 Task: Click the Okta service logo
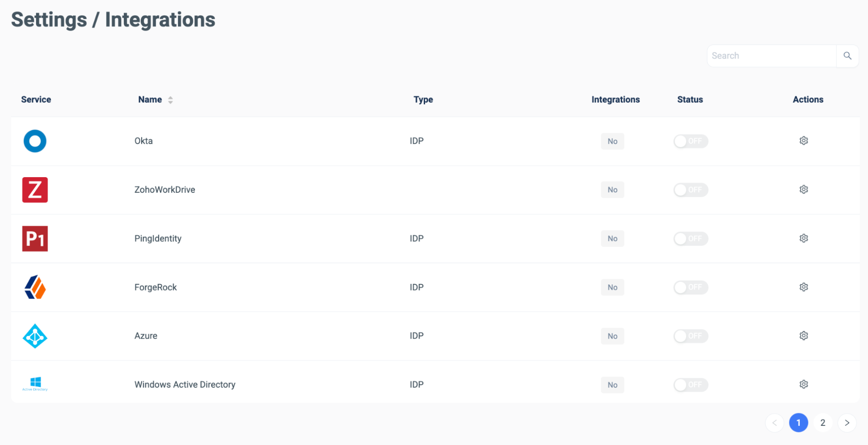tap(35, 141)
